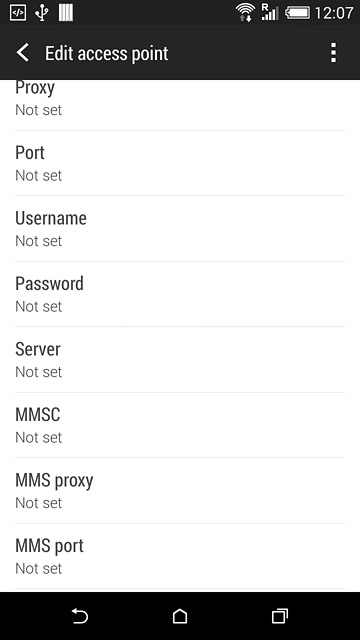Open the recent apps button
The image size is (360, 640).
click(280, 616)
